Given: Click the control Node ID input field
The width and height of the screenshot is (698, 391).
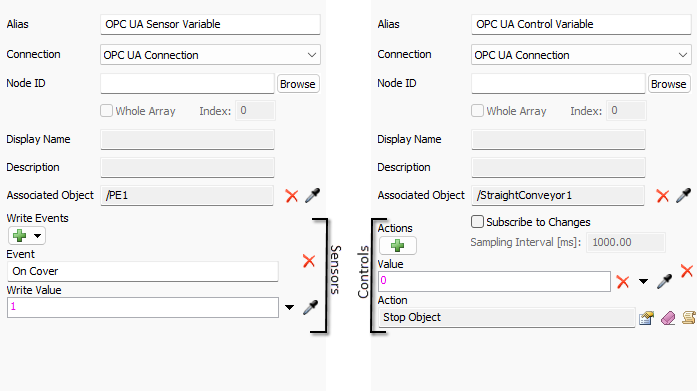Looking at the screenshot, I should pyautogui.click(x=558, y=84).
